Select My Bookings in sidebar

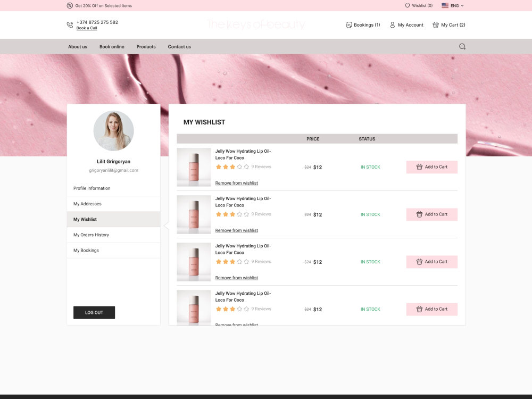coord(113,251)
